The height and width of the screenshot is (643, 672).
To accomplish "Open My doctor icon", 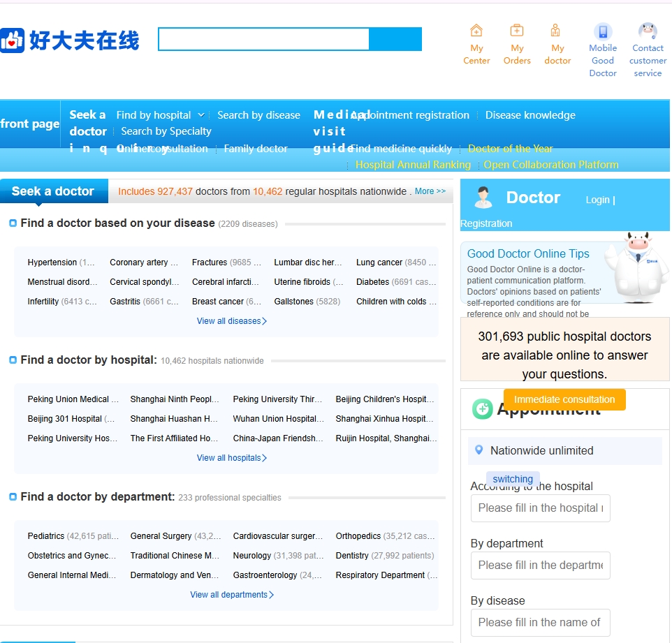I will 555,31.
